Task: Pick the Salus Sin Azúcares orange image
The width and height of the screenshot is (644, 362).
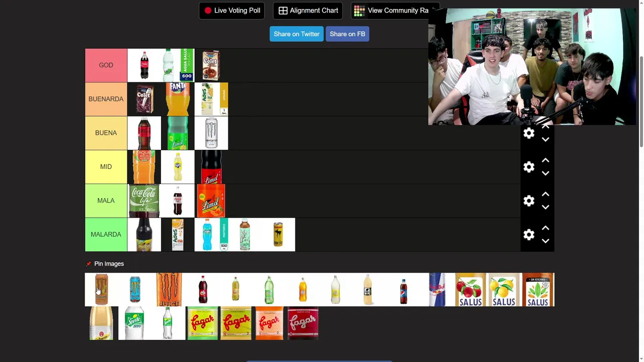Action: [x=538, y=290]
